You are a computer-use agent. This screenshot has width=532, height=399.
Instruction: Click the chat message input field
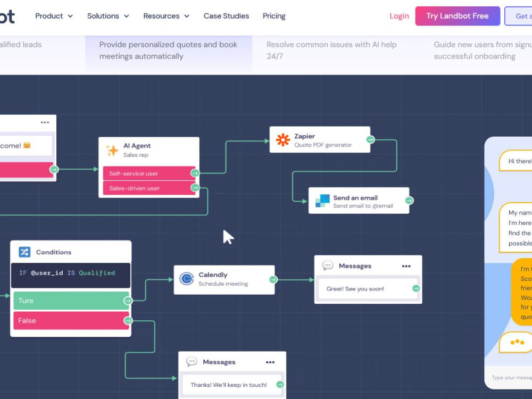click(508, 378)
